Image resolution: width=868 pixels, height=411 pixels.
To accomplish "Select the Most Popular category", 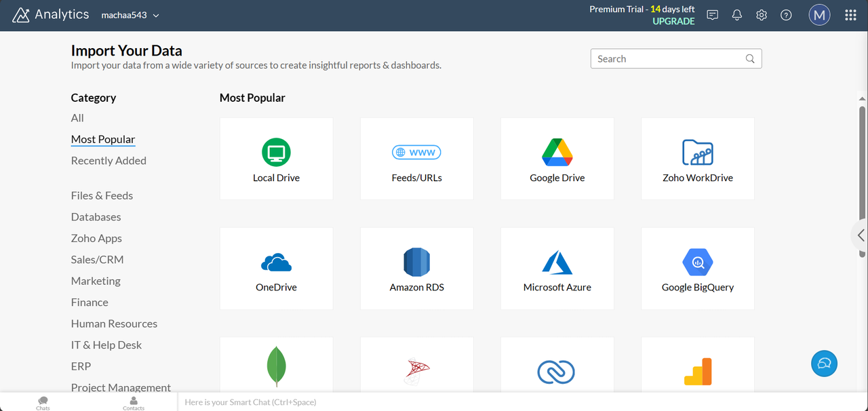I will 103,139.
